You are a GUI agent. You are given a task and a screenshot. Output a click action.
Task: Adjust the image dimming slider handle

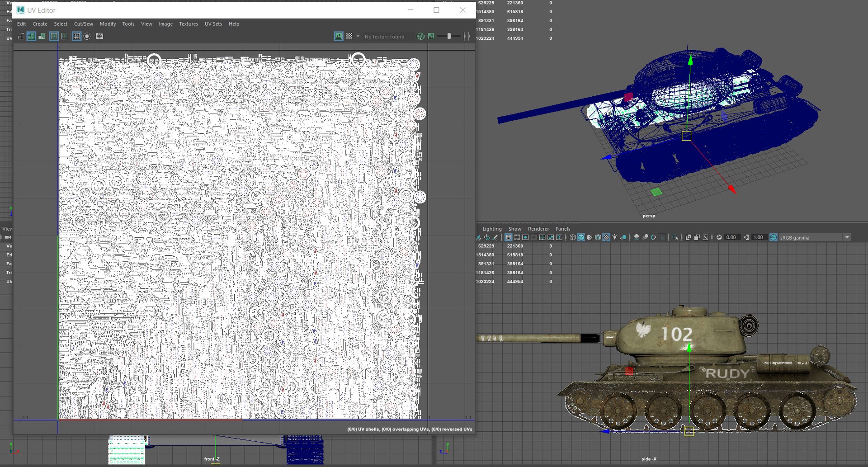(449, 36)
